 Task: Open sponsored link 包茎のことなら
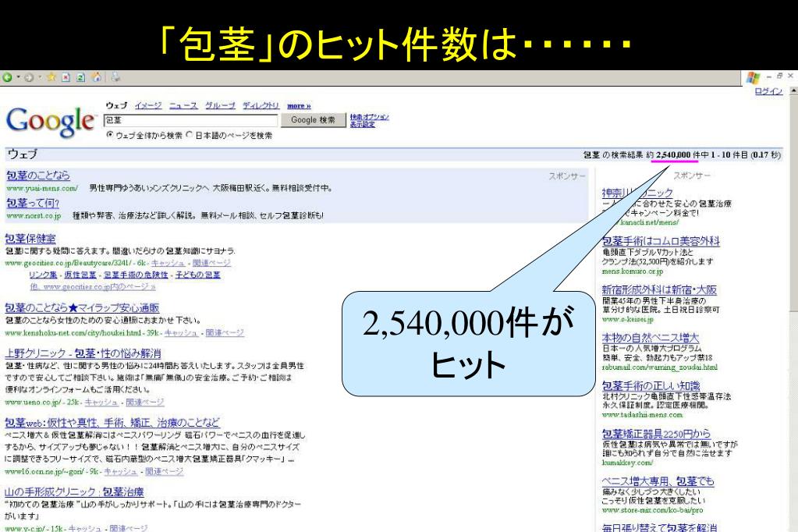[x=38, y=176]
